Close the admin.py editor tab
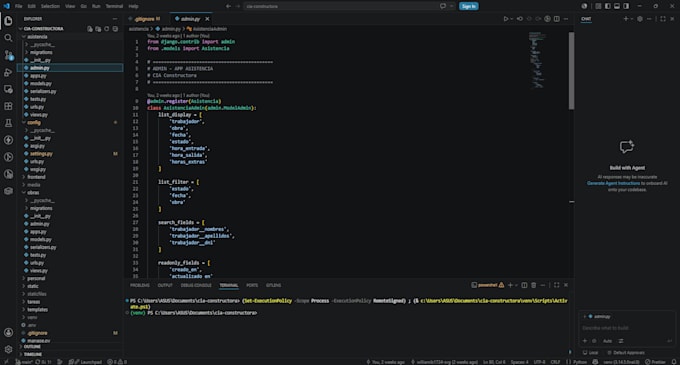680x365 pixels. tap(207, 19)
